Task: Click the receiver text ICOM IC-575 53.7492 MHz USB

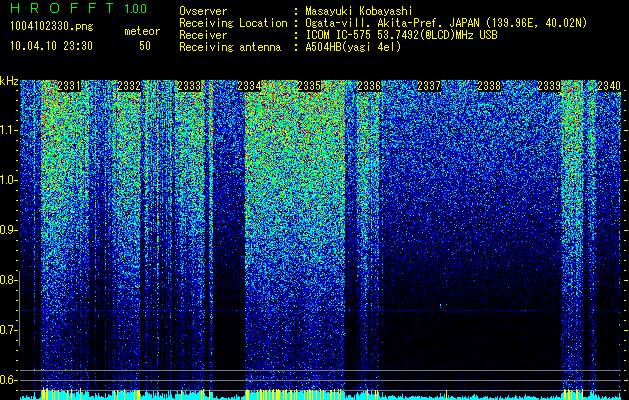Action: [401, 35]
